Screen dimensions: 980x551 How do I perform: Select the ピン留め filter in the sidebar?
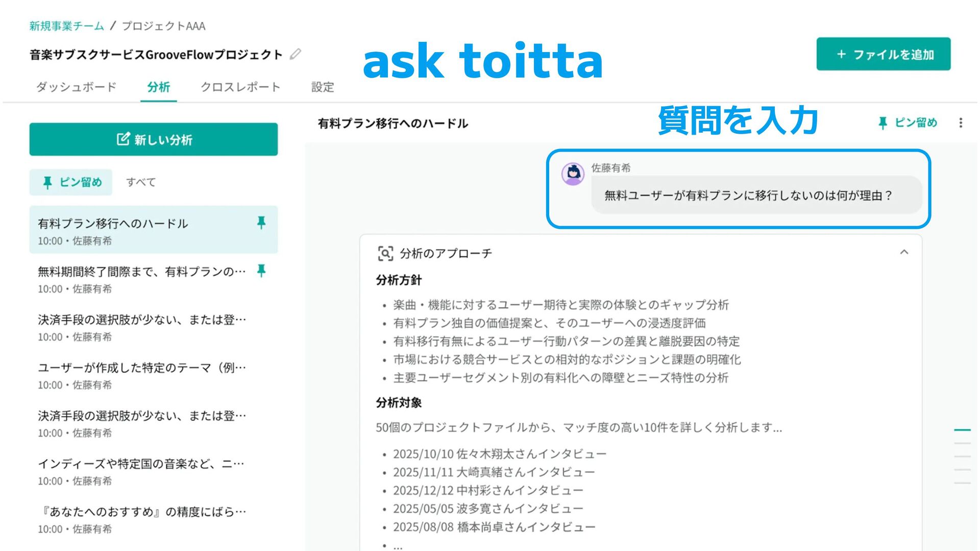pyautogui.click(x=71, y=182)
